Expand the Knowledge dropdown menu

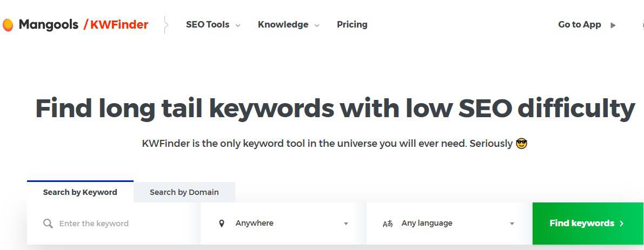pos(288,25)
